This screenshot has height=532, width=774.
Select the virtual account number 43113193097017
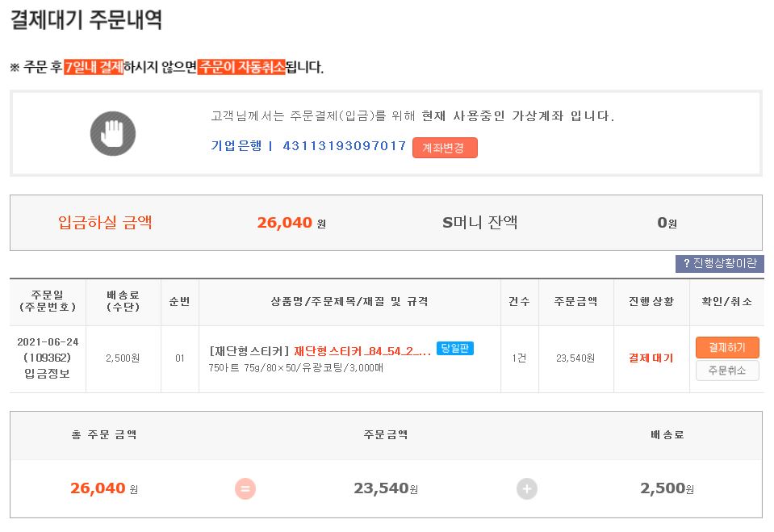[344, 146]
